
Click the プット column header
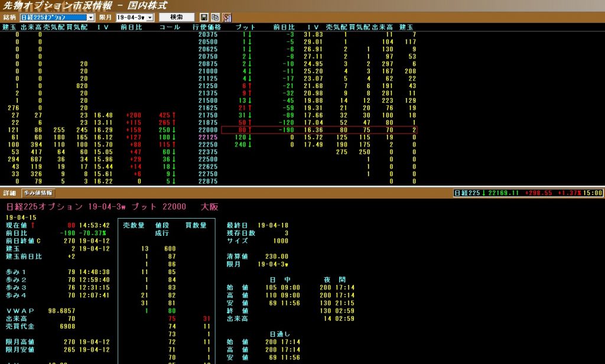245,27
